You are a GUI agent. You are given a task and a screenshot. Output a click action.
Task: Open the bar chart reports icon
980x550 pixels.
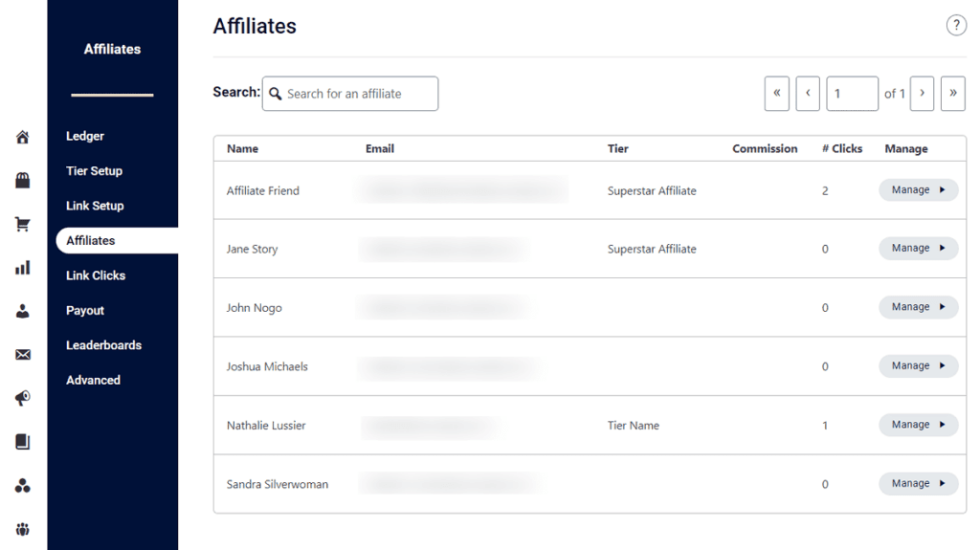tap(23, 268)
